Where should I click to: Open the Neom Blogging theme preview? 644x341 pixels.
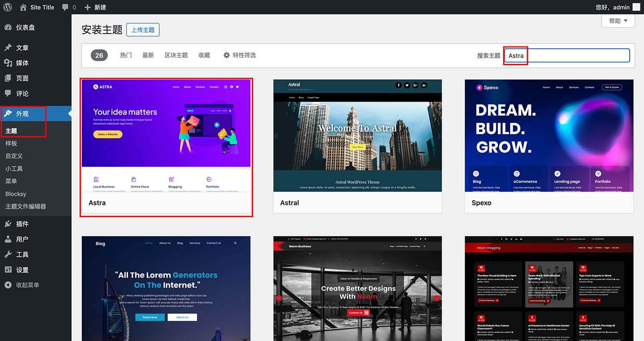click(549, 288)
